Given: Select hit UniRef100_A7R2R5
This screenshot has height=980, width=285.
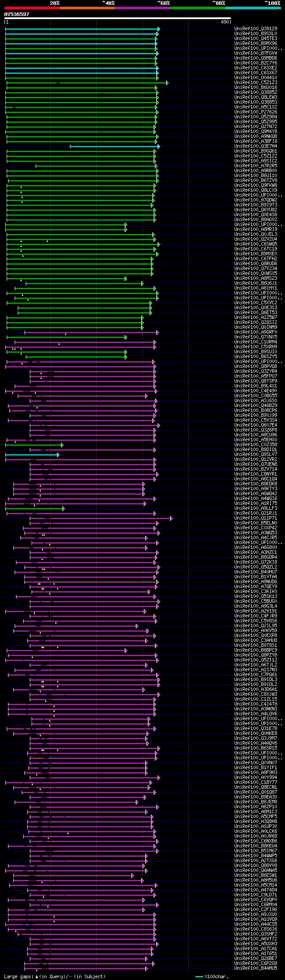Looking at the screenshot, I should click(256, 166).
